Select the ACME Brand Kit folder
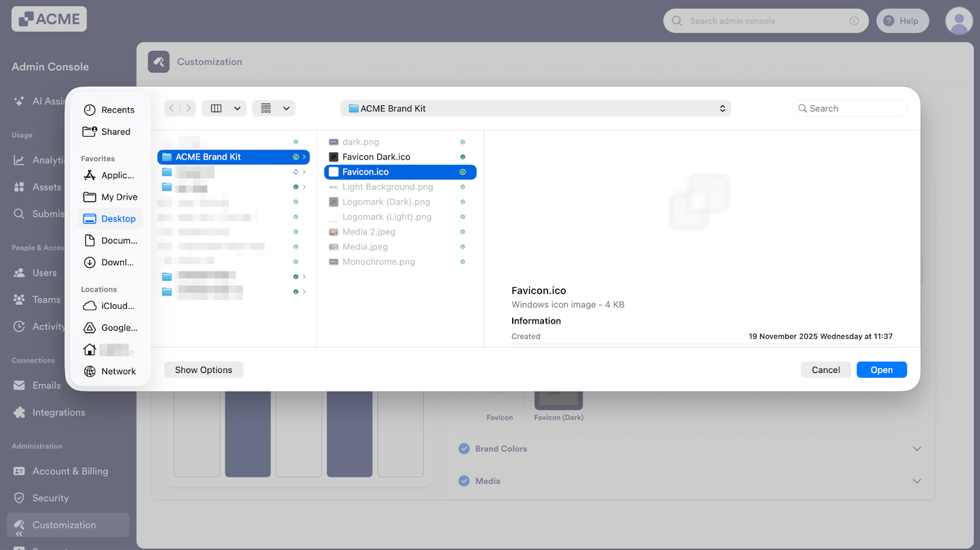Viewport: 980px width, 550px height. click(233, 157)
